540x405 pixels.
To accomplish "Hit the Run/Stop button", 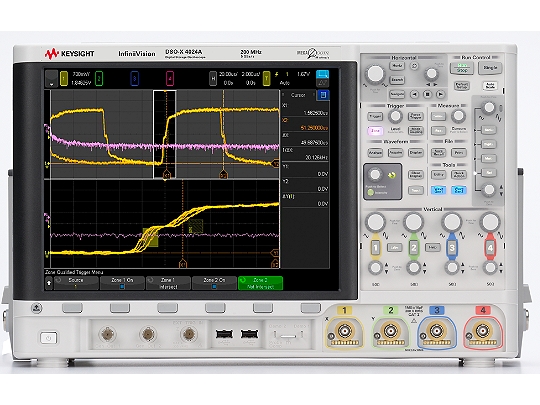I will [462, 68].
